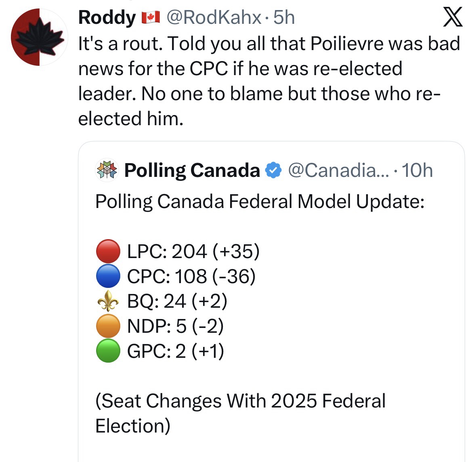Open the Polling Canada account name

(x=192, y=170)
